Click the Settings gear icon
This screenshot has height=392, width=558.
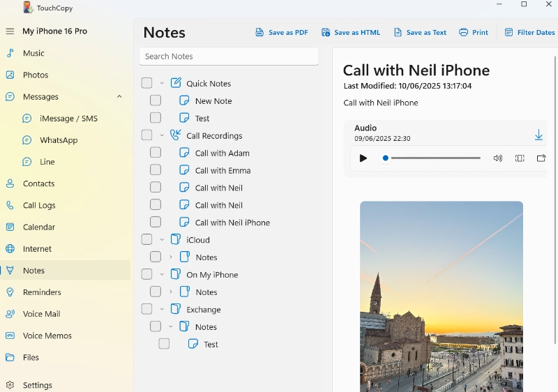click(10, 385)
